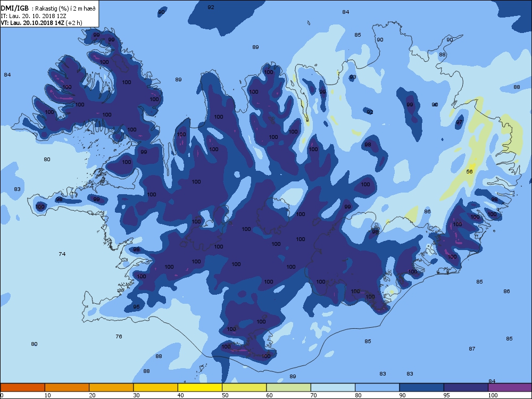
Task: Click the legend scale label 60
Action: (x=269, y=395)
